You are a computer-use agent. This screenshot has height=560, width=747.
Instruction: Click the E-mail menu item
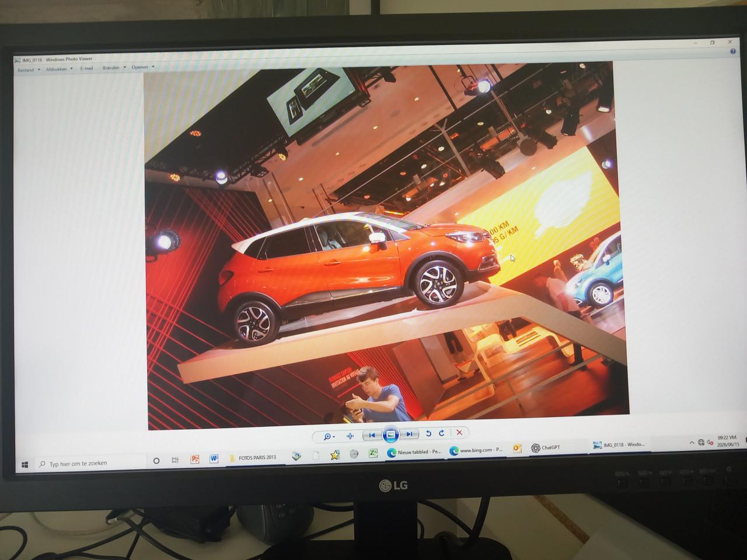pyautogui.click(x=86, y=68)
